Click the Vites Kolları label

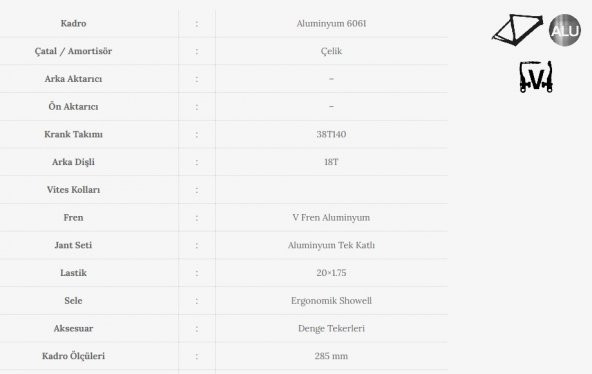tap(73, 190)
